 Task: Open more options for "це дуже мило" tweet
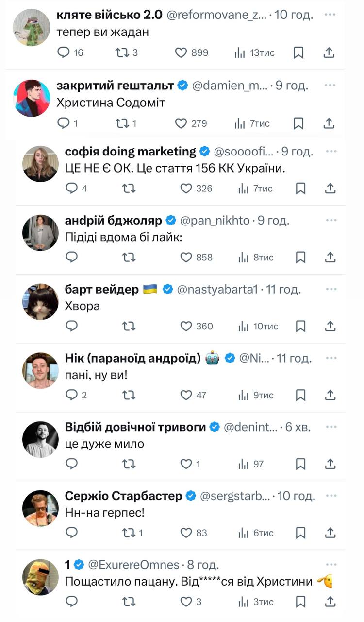331,427
